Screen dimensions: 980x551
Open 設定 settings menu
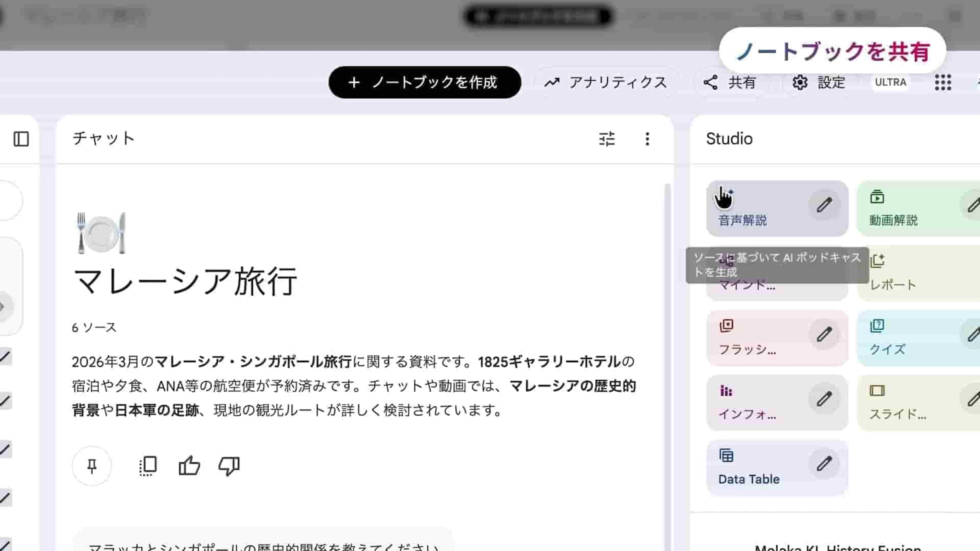(x=819, y=82)
